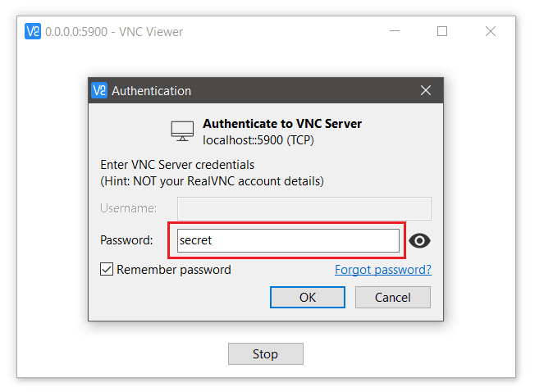553x392 pixels.
Task: Click the localhost::5900 (TCP) server text
Action: coord(258,139)
